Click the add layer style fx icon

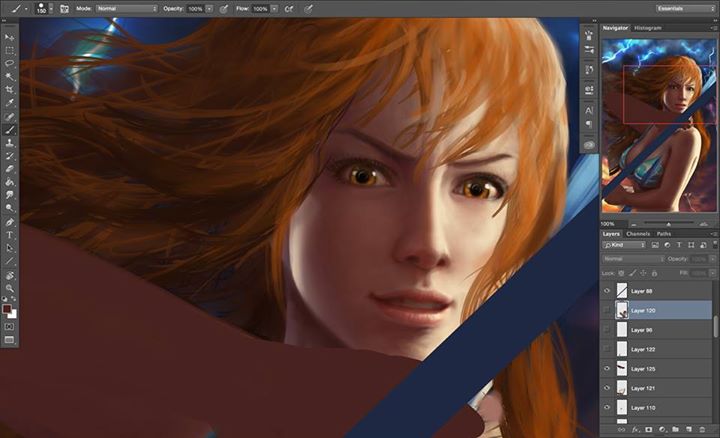(x=635, y=429)
